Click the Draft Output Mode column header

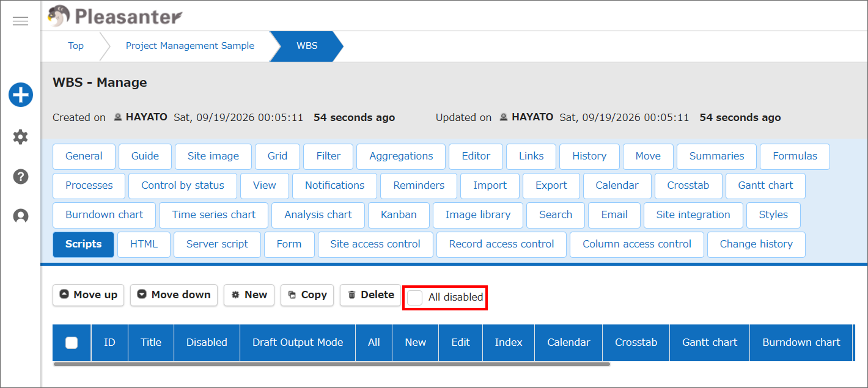(298, 343)
